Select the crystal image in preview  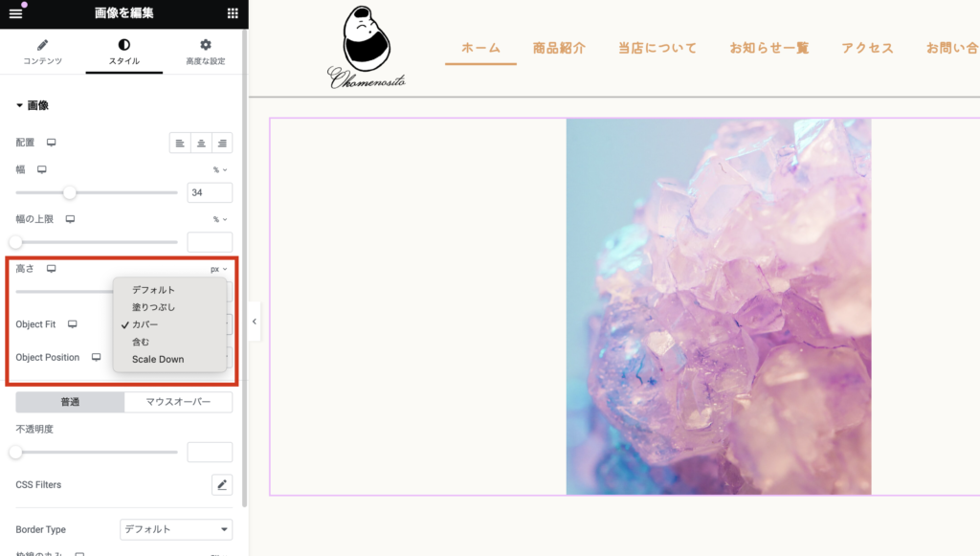719,307
